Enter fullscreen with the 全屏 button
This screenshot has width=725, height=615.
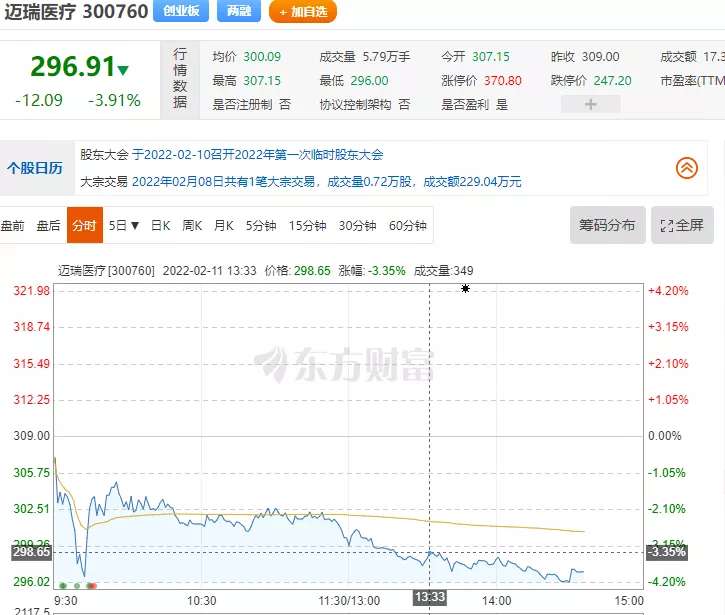682,225
